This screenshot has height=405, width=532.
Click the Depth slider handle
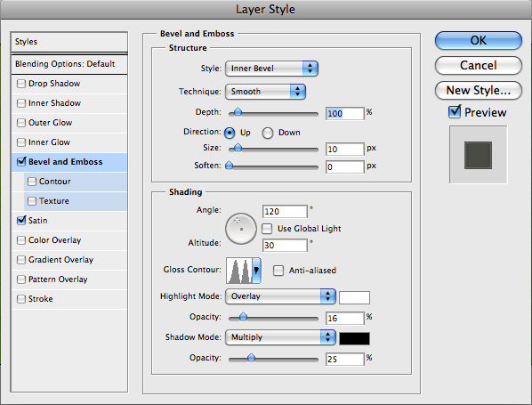pyautogui.click(x=238, y=111)
